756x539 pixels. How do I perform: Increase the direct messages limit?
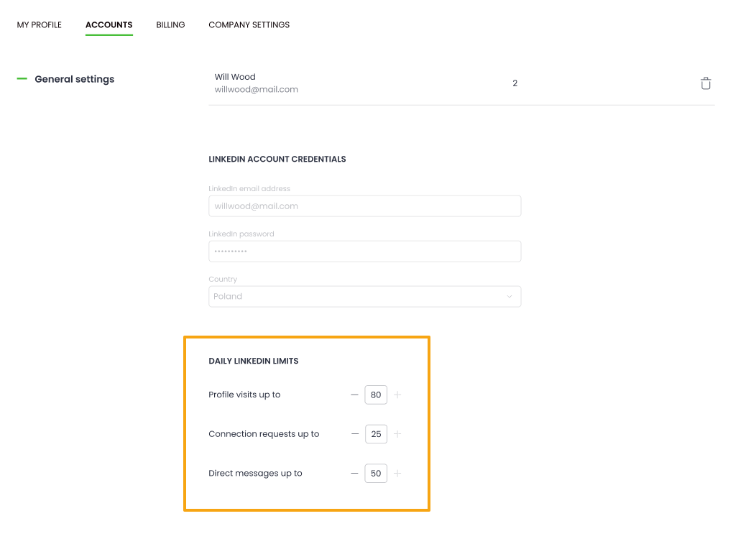(397, 474)
